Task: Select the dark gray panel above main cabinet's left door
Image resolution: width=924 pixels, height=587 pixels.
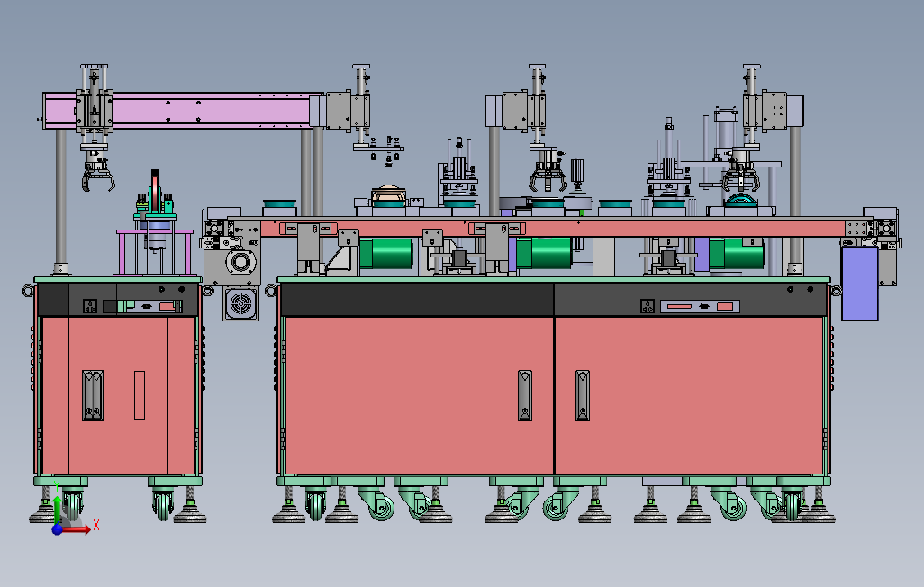Action: point(417,300)
